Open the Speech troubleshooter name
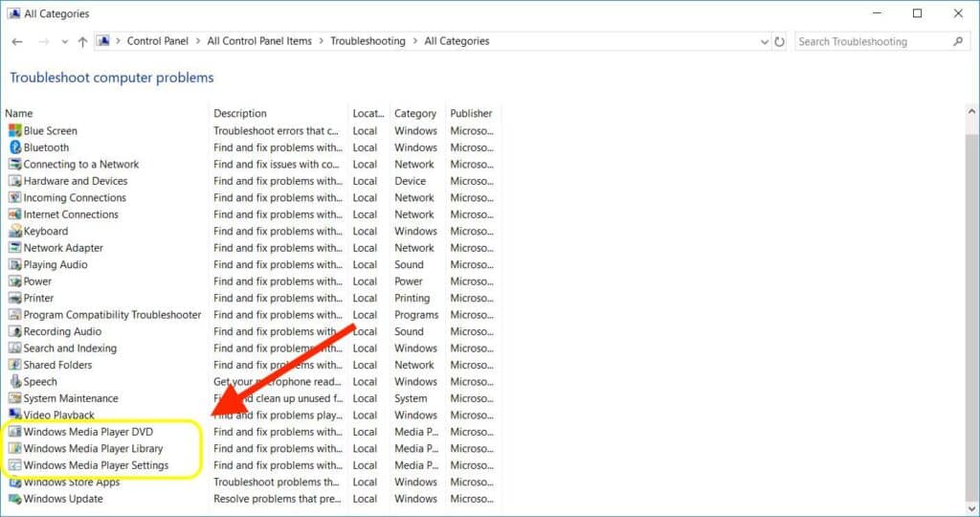 (x=40, y=382)
